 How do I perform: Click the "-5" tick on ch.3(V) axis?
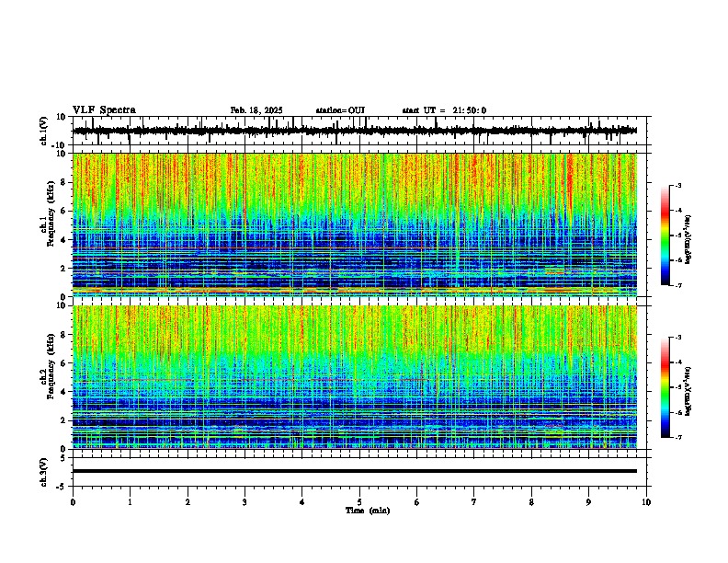tap(62, 487)
